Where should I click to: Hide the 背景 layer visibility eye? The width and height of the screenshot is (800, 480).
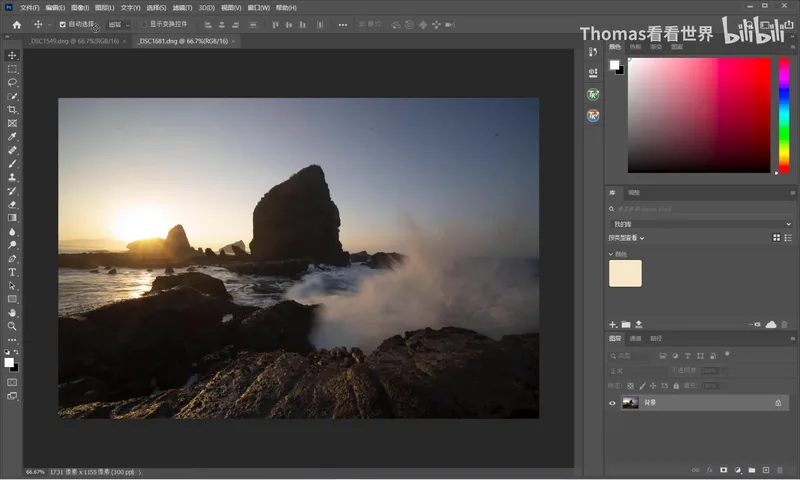pos(612,403)
